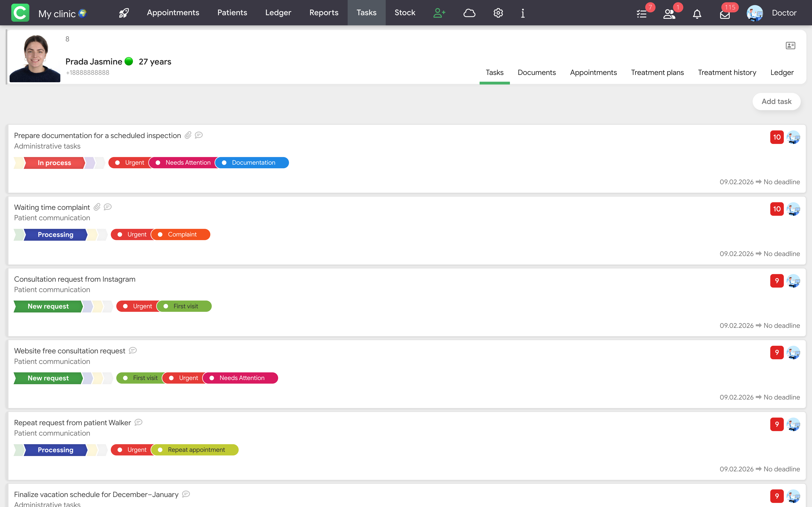The image size is (812, 507).
Task: Click the add patient icon
Action: pos(439,13)
